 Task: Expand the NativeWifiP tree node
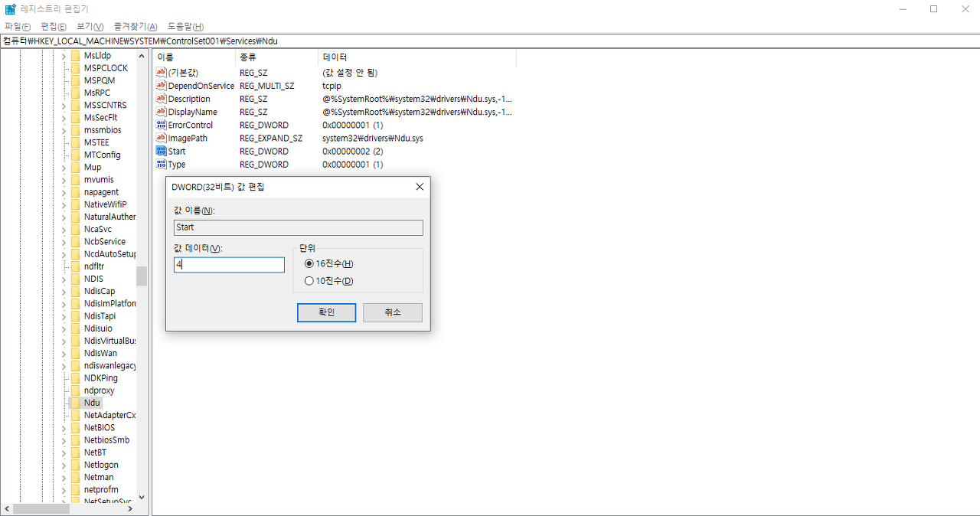(x=64, y=204)
